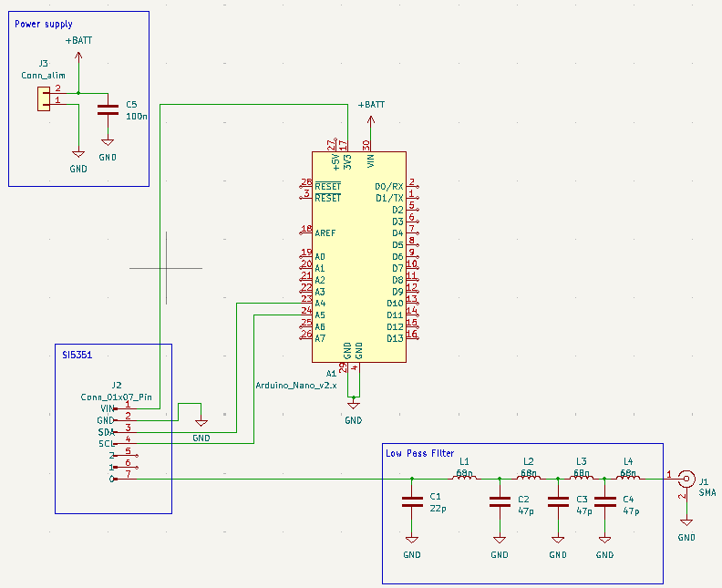The image size is (722, 588).
Task: Click the D7 pin label
Action: 397,268
